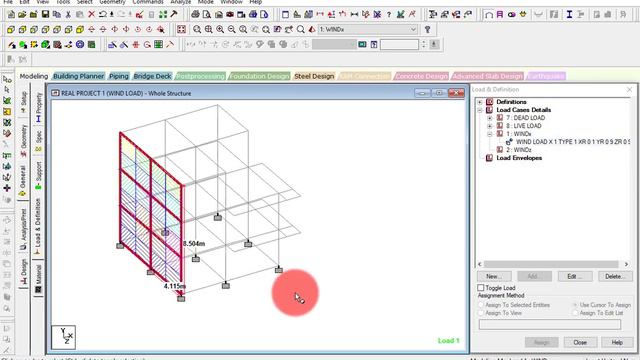640x360 pixels.
Task: Click the Zoom In magnifier icon
Action: [x=220, y=29]
